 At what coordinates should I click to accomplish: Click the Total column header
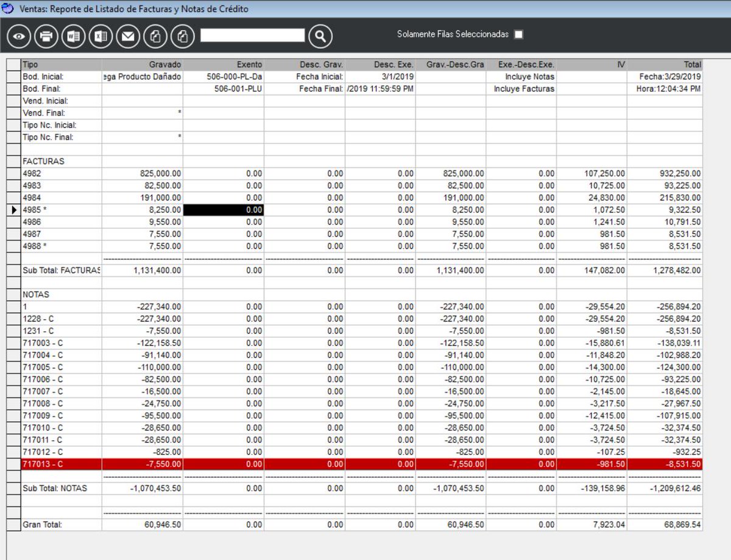[665, 65]
